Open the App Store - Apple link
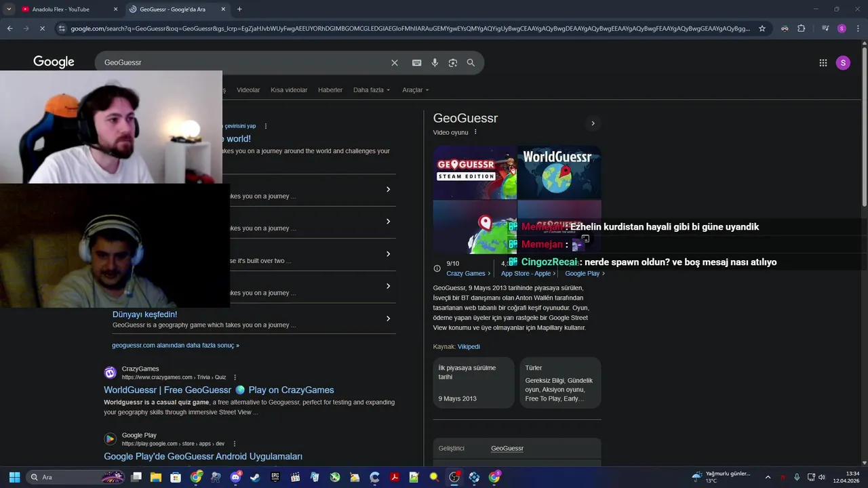 (528, 273)
